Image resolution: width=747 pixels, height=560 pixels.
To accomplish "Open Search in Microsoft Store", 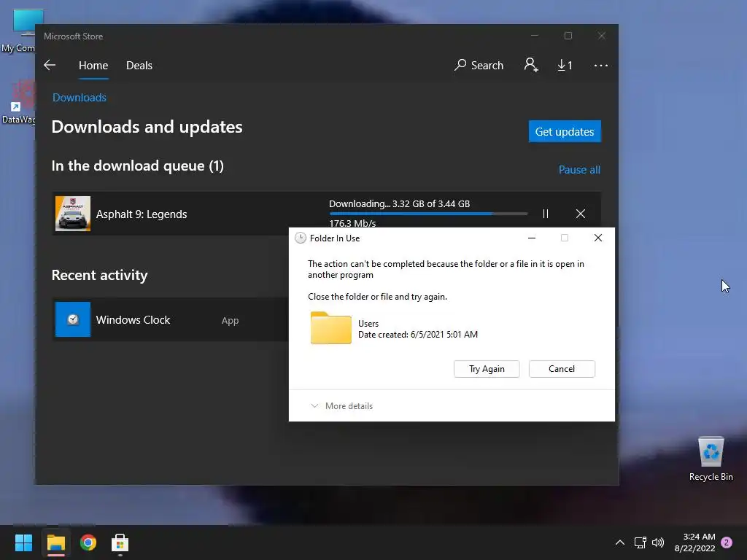I will [479, 65].
